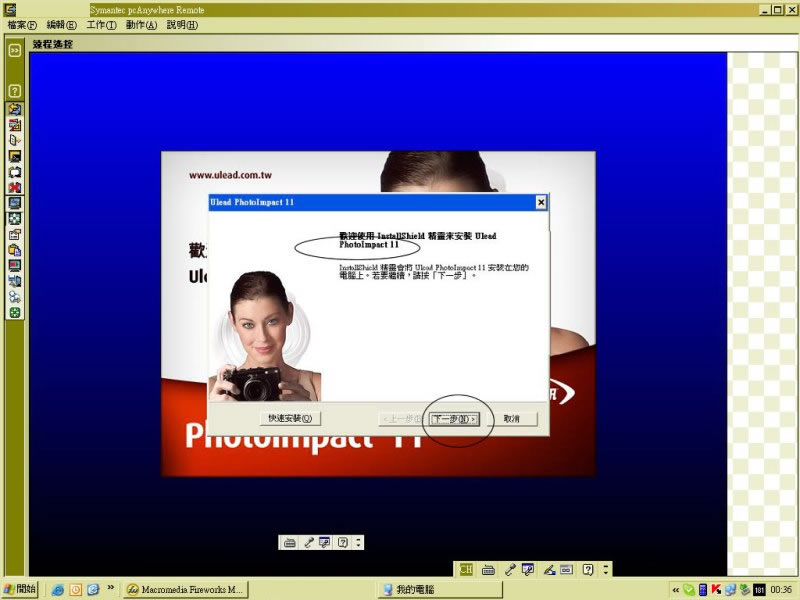This screenshot has height=600, width=800.
Task: Click help icon on local language bar
Action: 588,569
